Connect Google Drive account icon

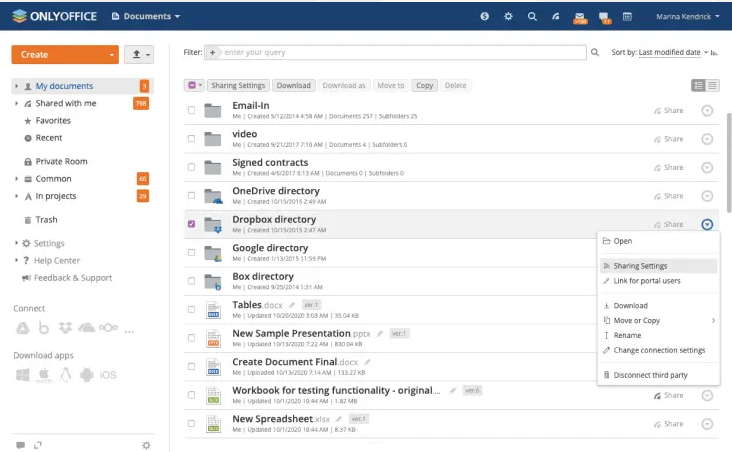[22, 328]
